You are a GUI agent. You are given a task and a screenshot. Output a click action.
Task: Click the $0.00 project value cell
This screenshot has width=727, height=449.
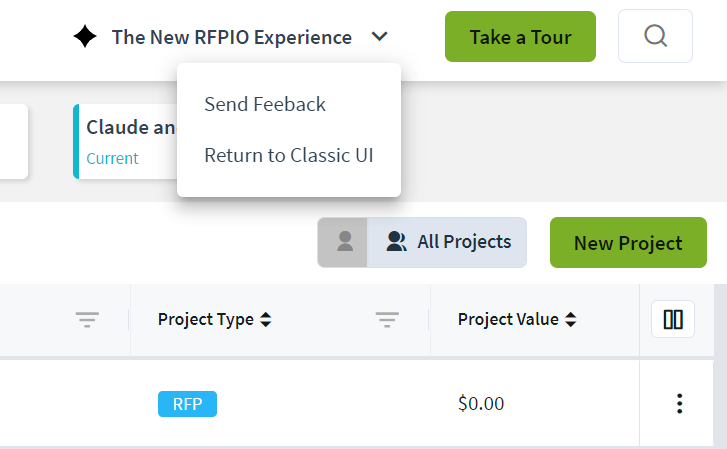pyautogui.click(x=481, y=404)
